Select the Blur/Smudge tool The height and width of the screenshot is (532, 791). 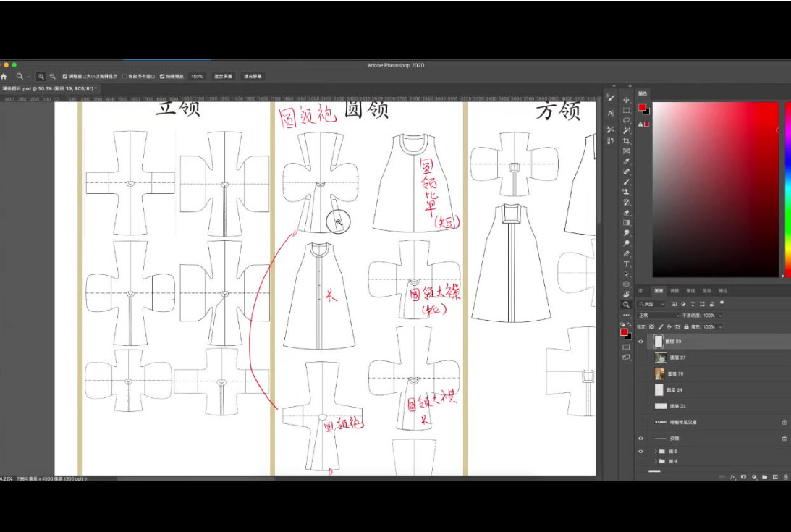pyautogui.click(x=626, y=232)
